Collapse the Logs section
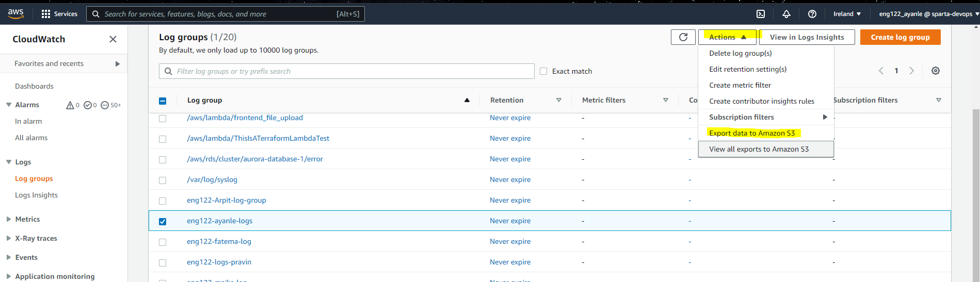This screenshot has height=282, width=980. coord(9,162)
